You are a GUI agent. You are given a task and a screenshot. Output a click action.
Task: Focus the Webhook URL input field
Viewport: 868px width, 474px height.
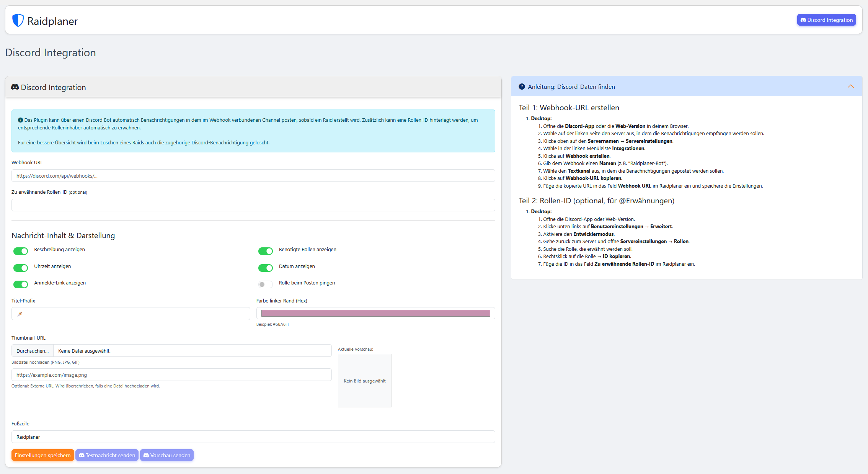tap(253, 176)
